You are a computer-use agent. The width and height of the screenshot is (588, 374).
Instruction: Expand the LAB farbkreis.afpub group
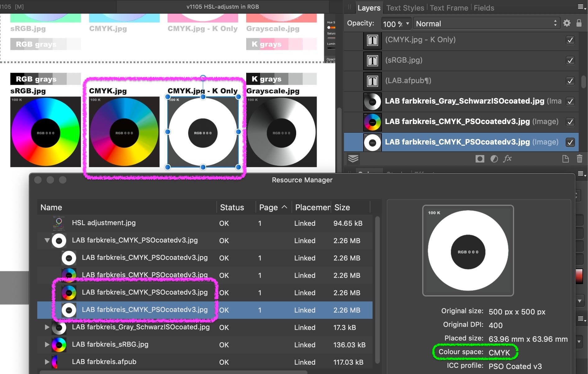click(x=47, y=362)
